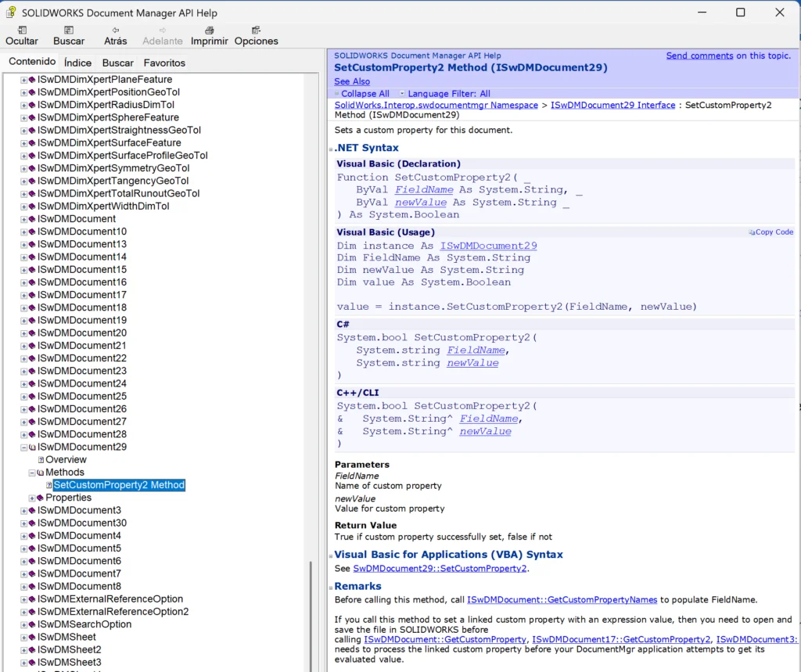
Task: Click the ISwDMDocument15 book icon
Action: [32, 270]
